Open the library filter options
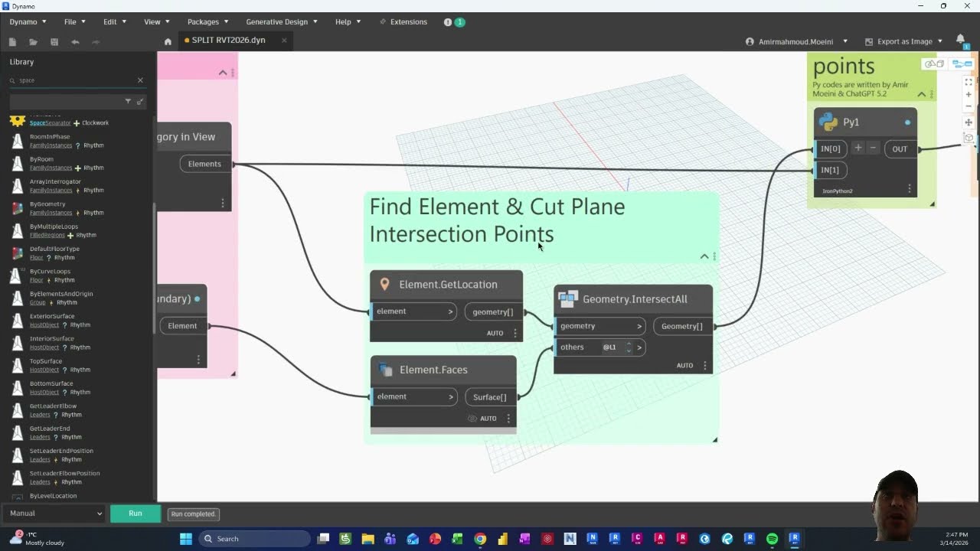Image resolution: width=980 pixels, height=551 pixels. coord(128,101)
